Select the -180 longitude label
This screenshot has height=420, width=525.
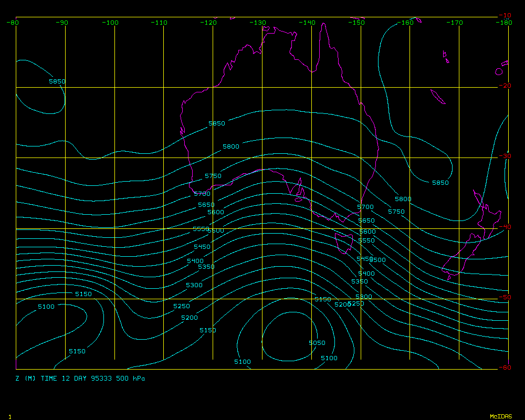(x=504, y=23)
